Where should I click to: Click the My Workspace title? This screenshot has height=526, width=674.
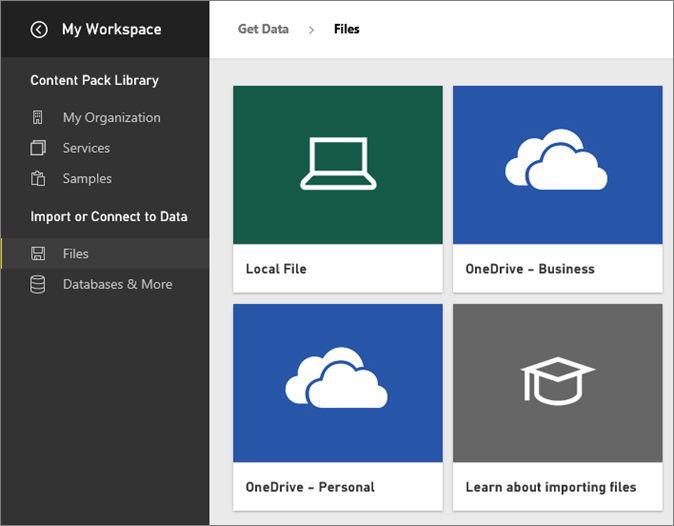click(x=112, y=30)
